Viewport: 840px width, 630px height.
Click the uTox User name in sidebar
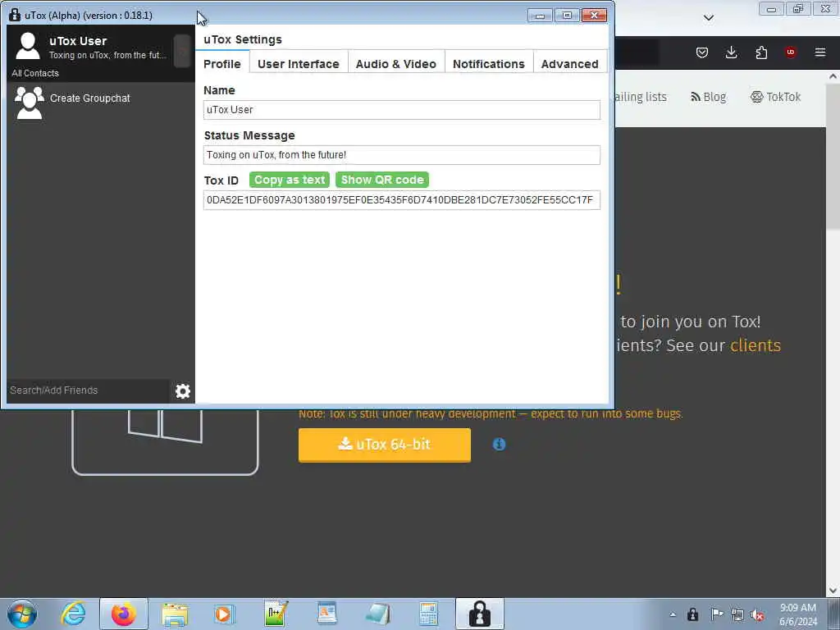78,41
